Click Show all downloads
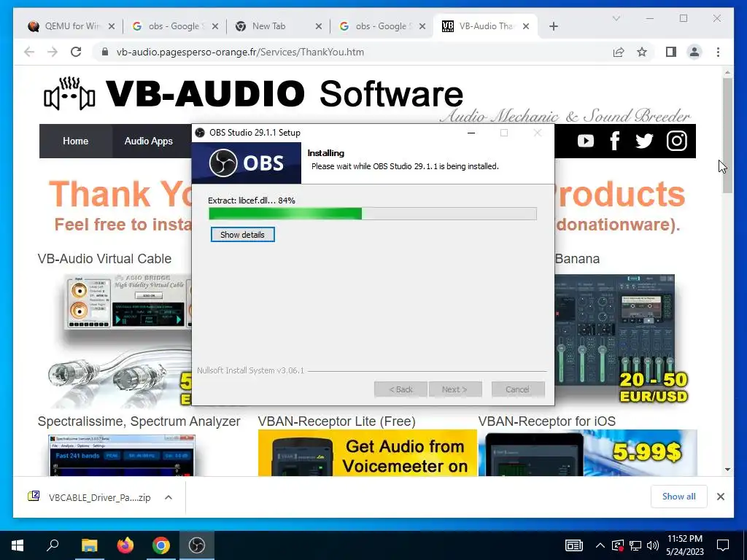Screen dimensions: 747x560 [x=679, y=497]
